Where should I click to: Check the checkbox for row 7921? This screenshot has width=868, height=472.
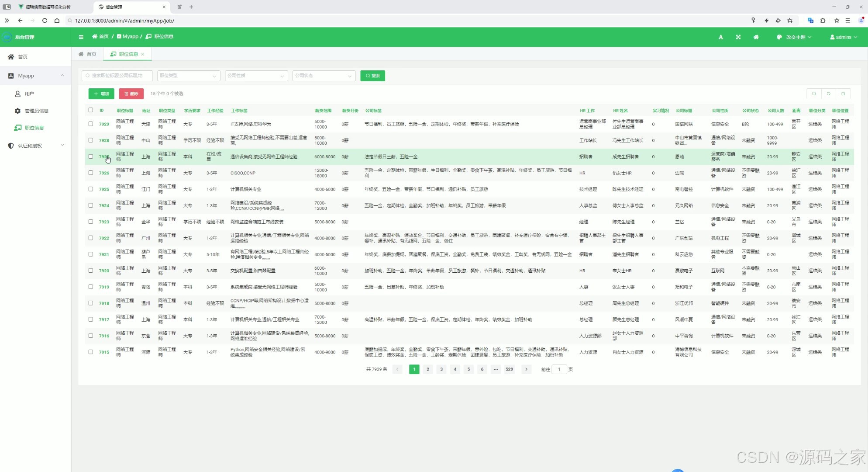[91, 254]
